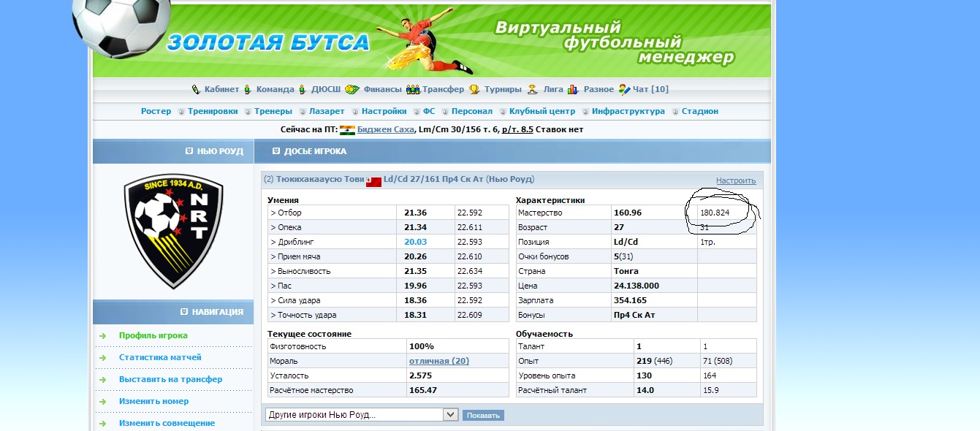
Task: Open the Биджен Саха player link
Action: pos(384,129)
